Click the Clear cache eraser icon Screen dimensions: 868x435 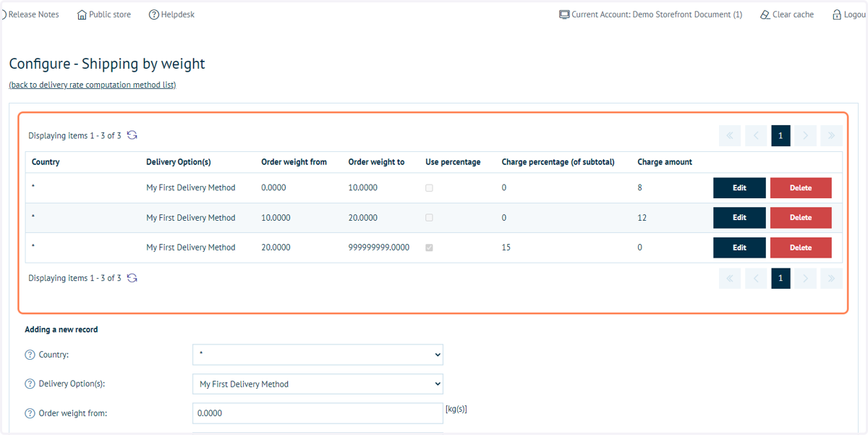coord(765,14)
